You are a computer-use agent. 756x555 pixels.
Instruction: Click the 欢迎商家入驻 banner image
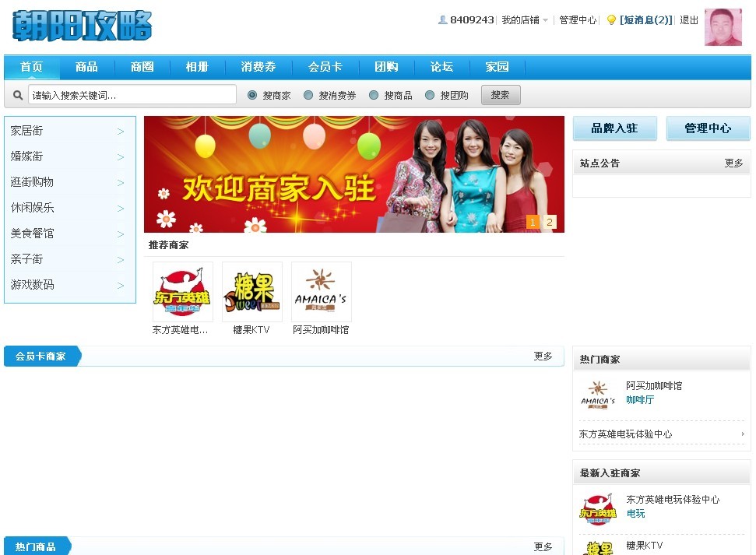pyautogui.click(x=354, y=174)
